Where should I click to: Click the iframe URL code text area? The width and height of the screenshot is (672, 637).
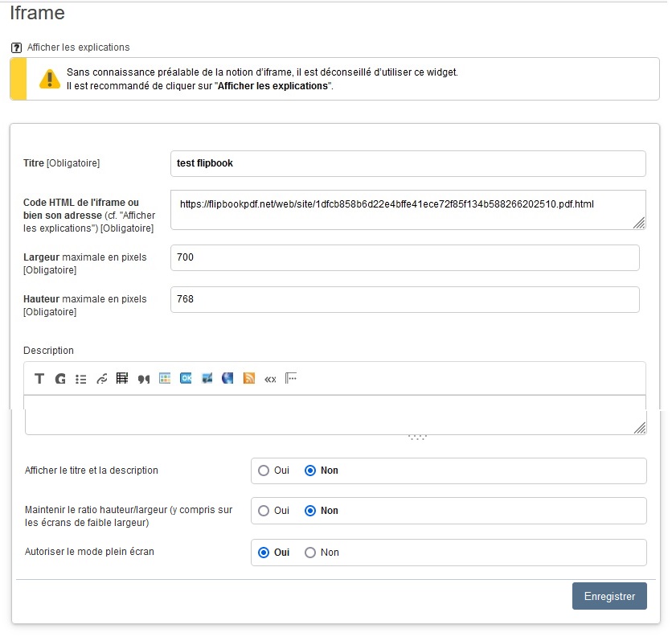408,209
